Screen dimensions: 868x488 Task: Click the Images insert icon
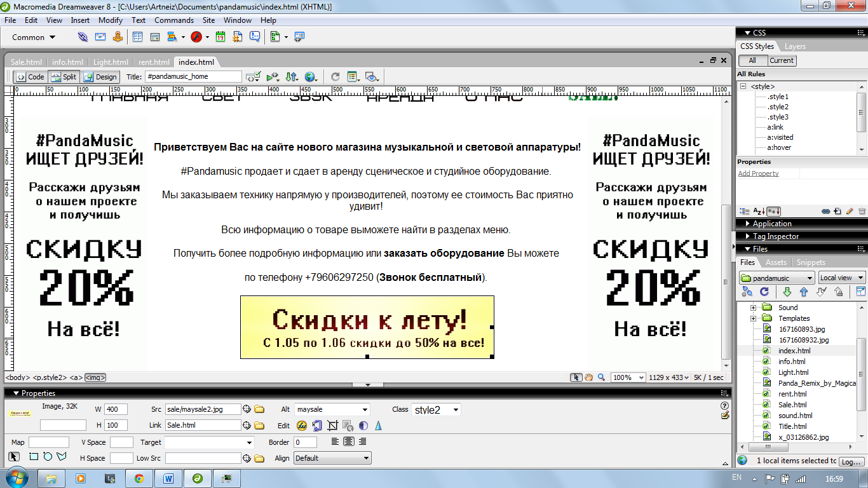pyautogui.click(x=172, y=37)
